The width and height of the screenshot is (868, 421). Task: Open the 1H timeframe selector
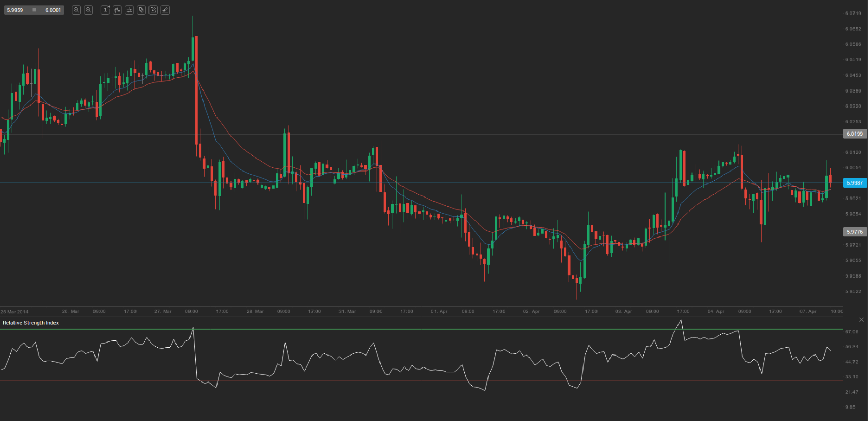(105, 10)
